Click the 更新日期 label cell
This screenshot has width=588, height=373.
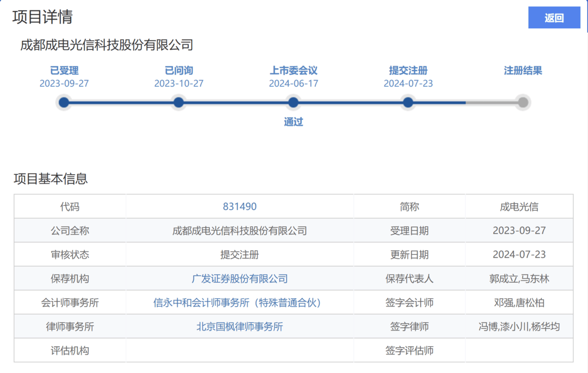pos(409,254)
